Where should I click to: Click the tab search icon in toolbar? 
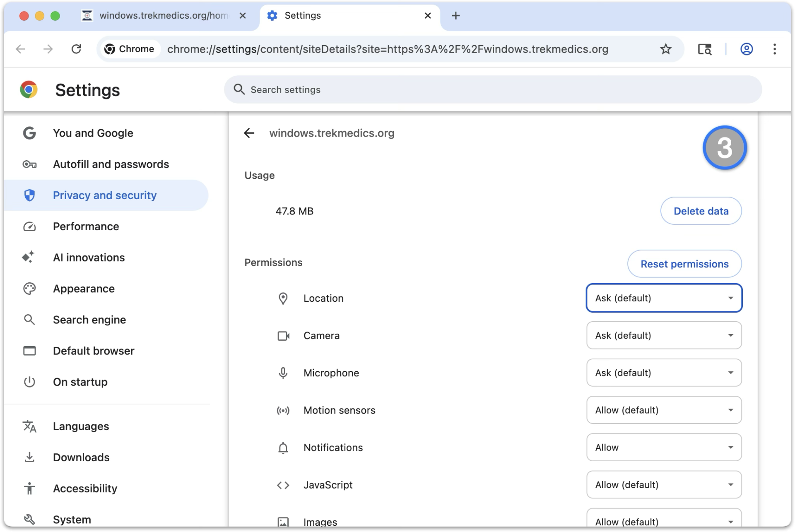point(704,49)
